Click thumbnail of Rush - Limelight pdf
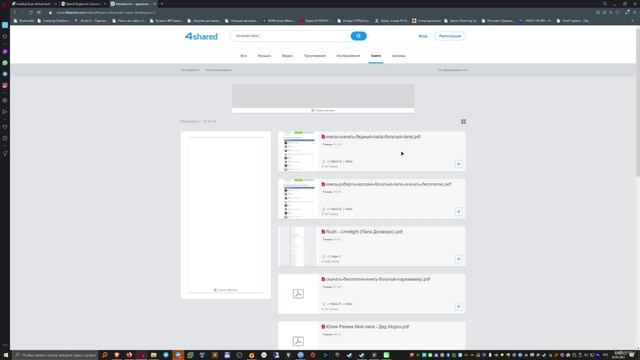The height and width of the screenshot is (360, 640). [x=298, y=246]
